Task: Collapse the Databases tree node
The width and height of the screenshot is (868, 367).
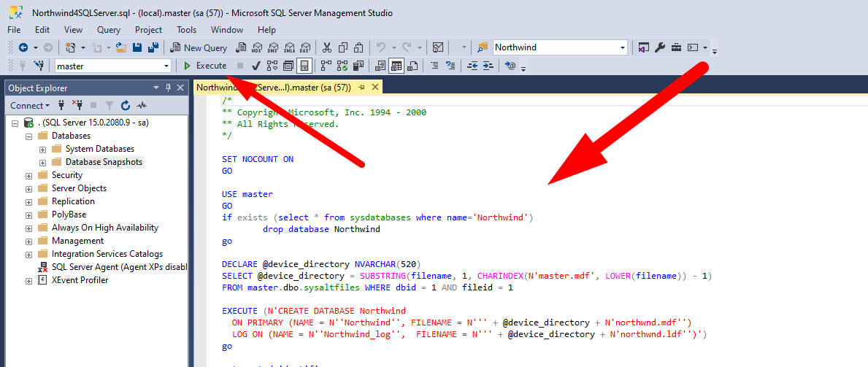Action: (29, 136)
